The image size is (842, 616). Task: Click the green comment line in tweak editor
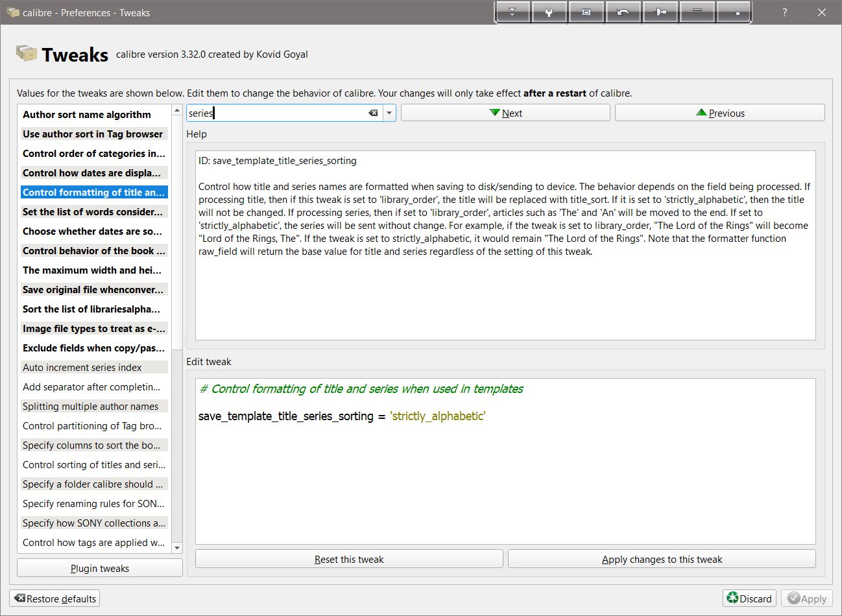361,389
